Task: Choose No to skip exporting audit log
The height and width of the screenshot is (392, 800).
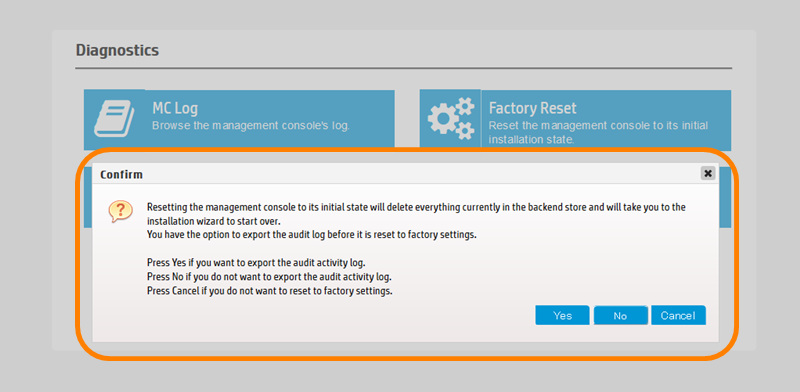Action: pyautogui.click(x=620, y=315)
